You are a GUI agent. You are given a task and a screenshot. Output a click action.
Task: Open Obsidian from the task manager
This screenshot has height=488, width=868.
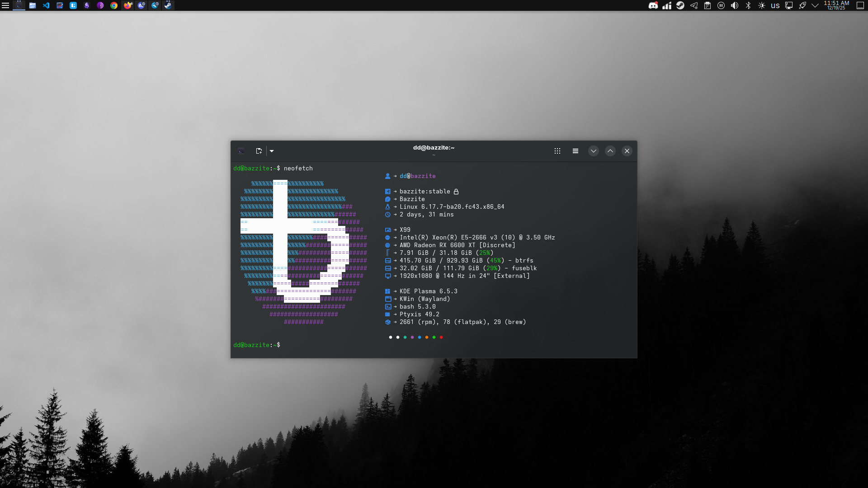(x=87, y=5)
